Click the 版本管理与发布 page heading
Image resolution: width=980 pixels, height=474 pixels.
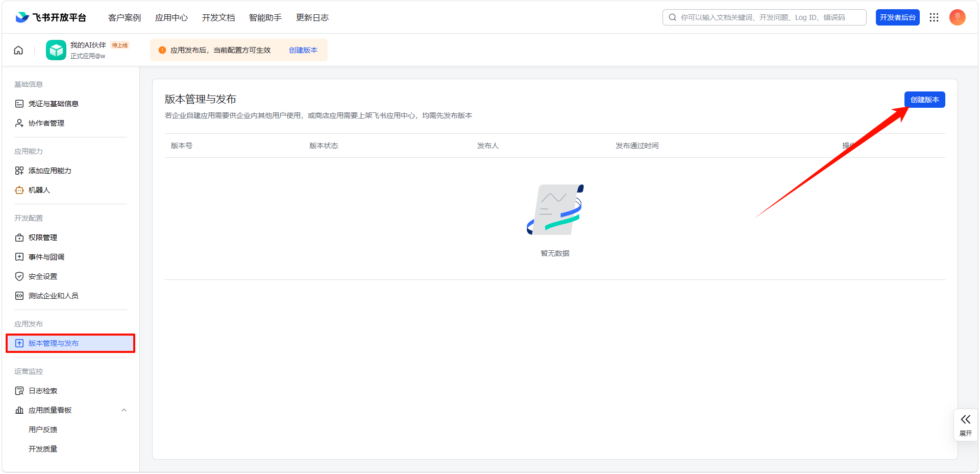(201, 99)
